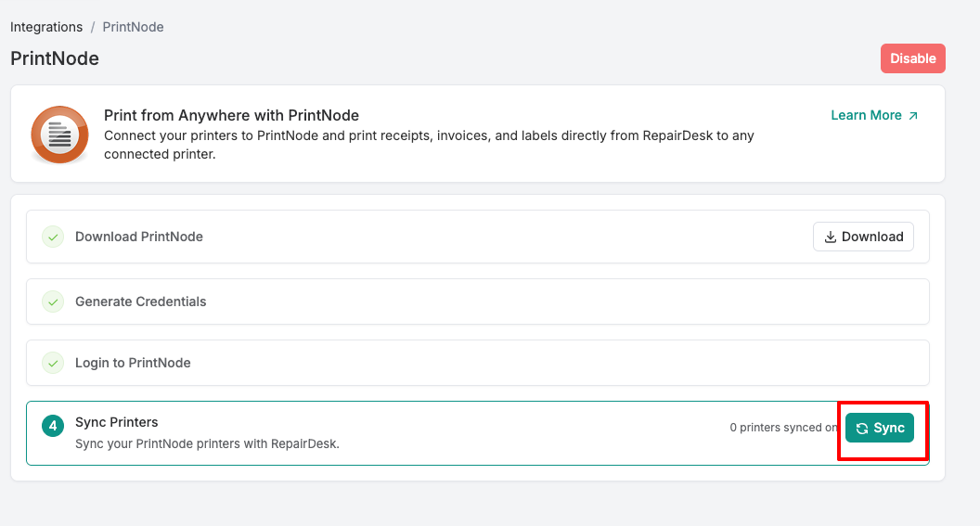Click the "Print from Anywhere with PrintNode" heading

coord(231,115)
